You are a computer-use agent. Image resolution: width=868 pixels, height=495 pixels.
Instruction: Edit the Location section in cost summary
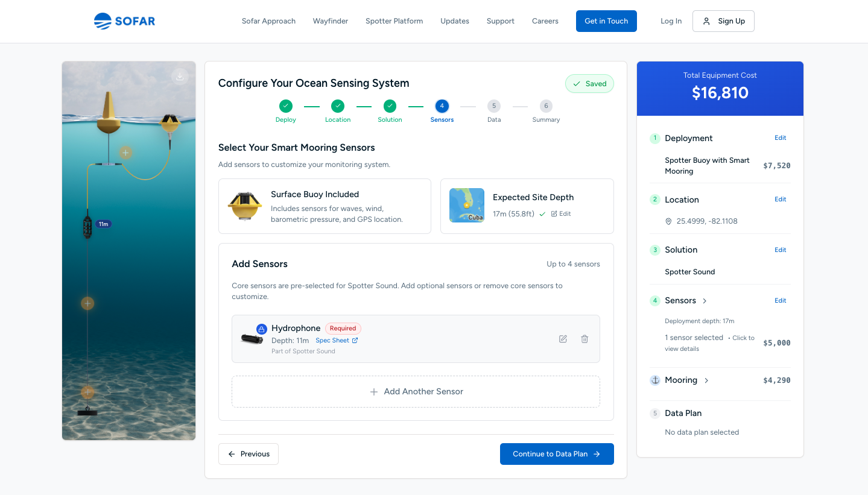pyautogui.click(x=781, y=200)
